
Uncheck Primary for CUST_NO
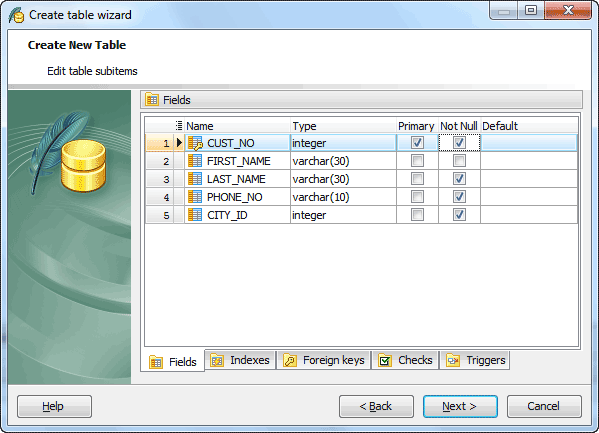417,143
